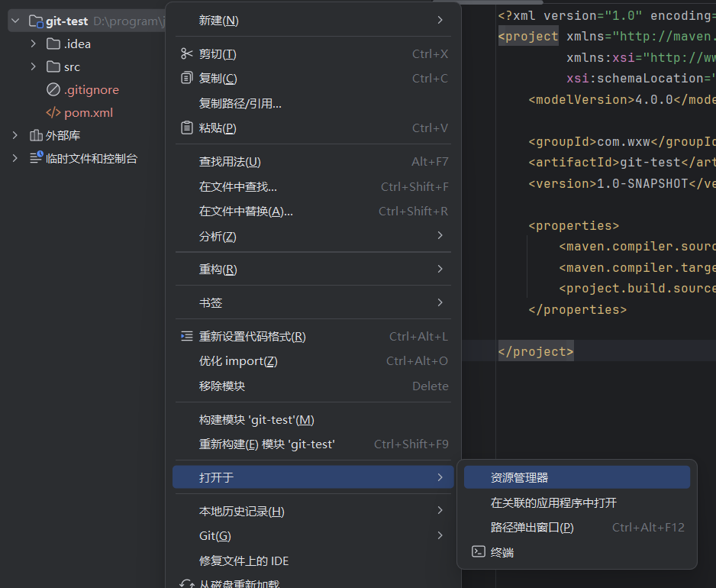
Task: Click the opening <properties> tag in editor
Action: pyautogui.click(x=573, y=226)
